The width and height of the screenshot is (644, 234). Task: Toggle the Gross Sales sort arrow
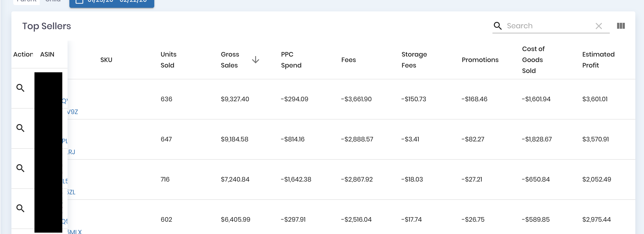[x=255, y=60]
